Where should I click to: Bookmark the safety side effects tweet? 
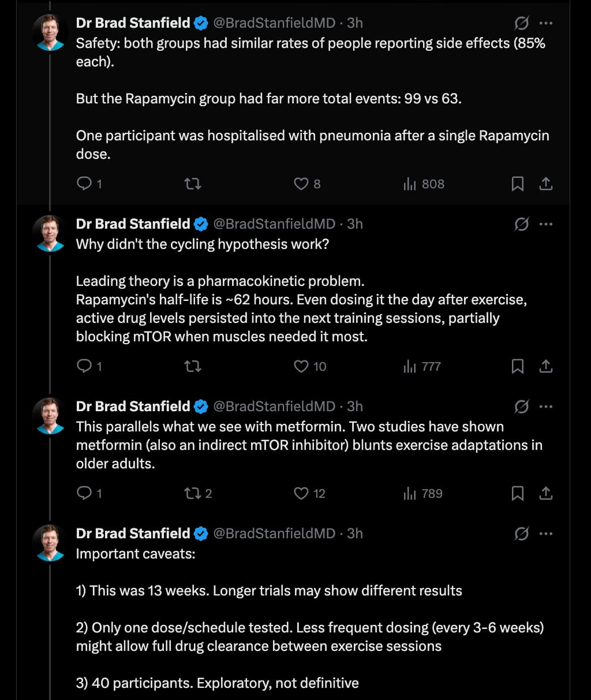point(518,184)
